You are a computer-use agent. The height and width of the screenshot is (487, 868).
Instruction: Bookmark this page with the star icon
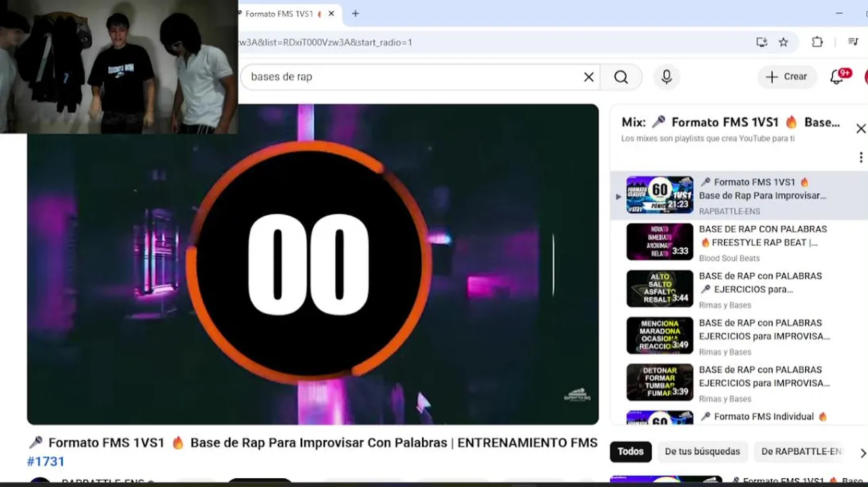coord(783,42)
